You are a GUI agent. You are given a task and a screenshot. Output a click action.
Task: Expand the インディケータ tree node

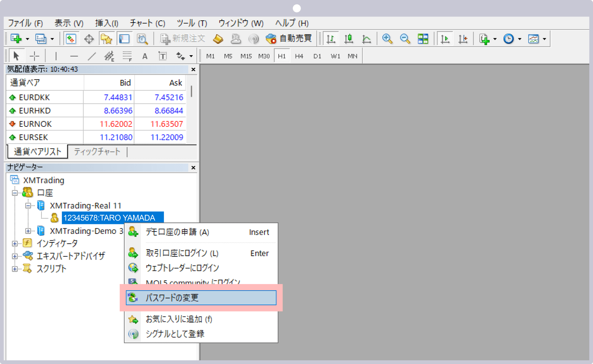pyautogui.click(x=15, y=244)
